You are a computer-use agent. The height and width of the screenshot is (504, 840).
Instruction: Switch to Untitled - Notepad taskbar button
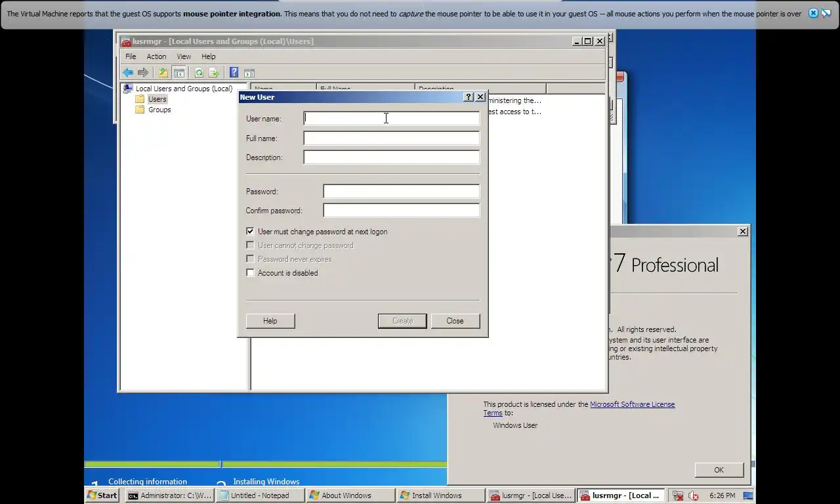point(261,495)
